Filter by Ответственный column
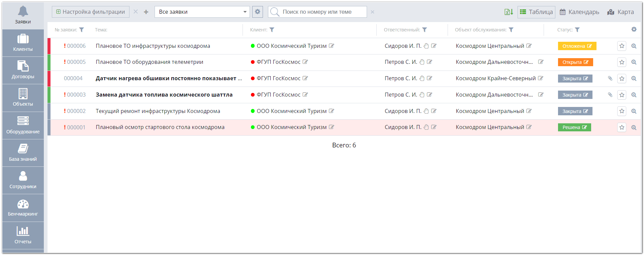The image size is (644, 255). click(x=425, y=30)
